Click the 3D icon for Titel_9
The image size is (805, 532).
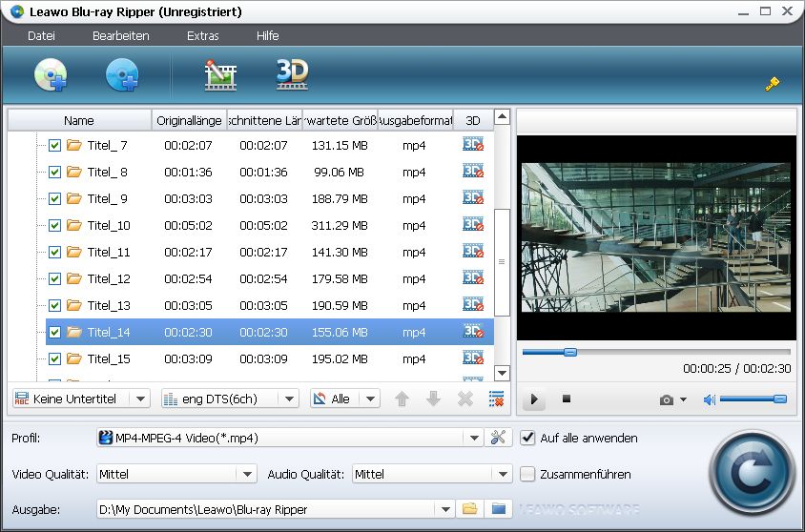[x=473, y=197]
